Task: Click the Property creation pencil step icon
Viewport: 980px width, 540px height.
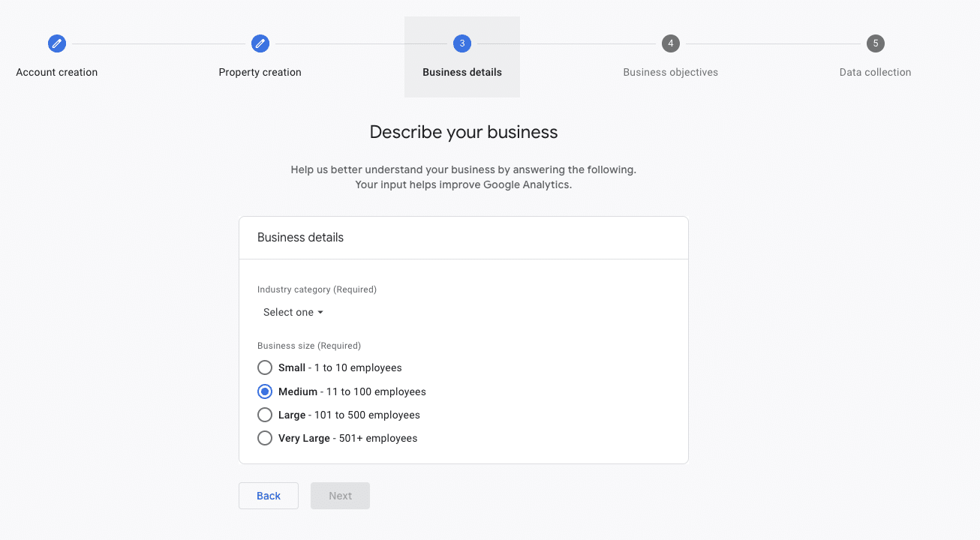Action: (x=260, y=43)
